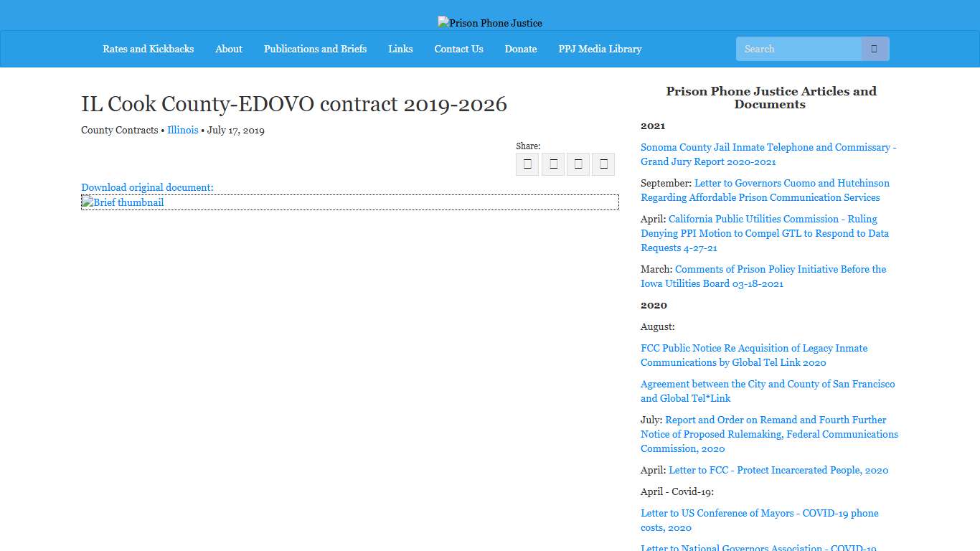Open the Contact Us page

(x=458, y=49)
